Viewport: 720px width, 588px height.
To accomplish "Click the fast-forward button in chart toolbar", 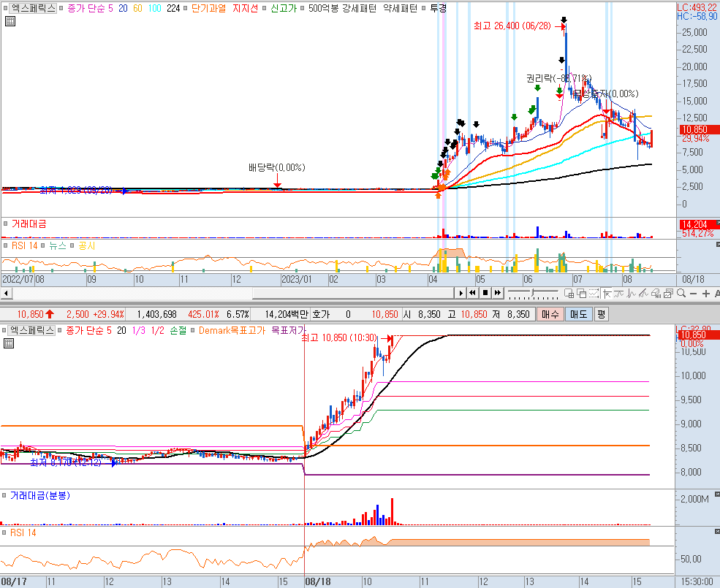I will coord(497,293).
